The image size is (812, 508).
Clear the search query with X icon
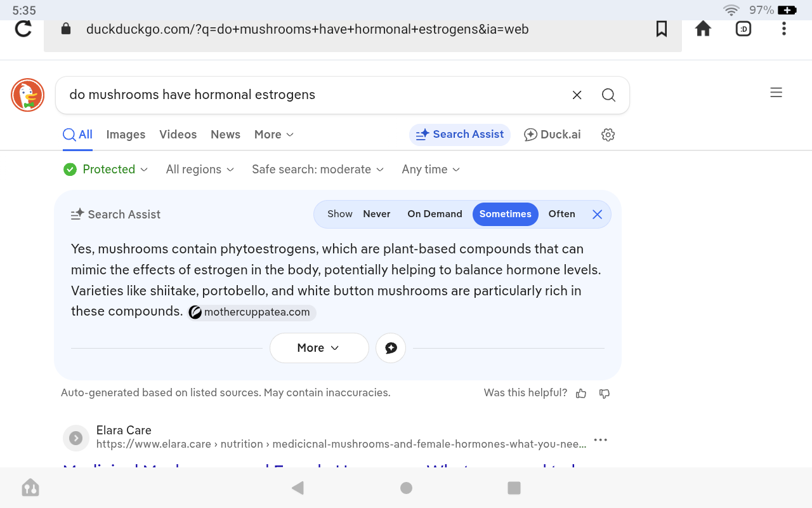click(x=577, y=95)
